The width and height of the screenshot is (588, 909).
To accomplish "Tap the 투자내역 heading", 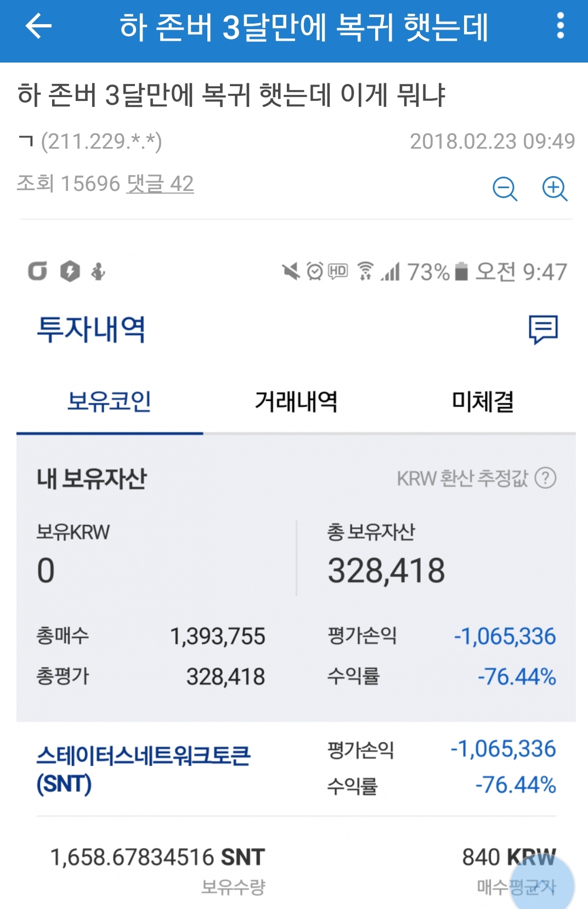I will coord(91,329).
